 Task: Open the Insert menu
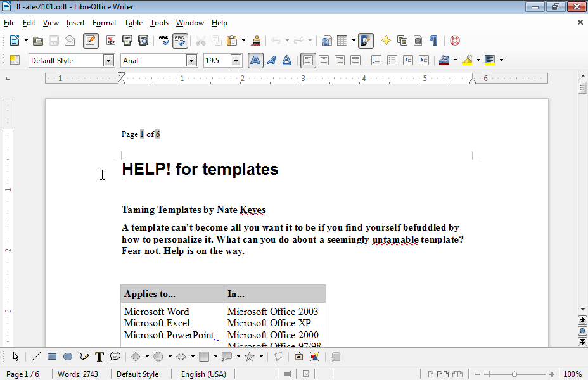tap(75, 23)
